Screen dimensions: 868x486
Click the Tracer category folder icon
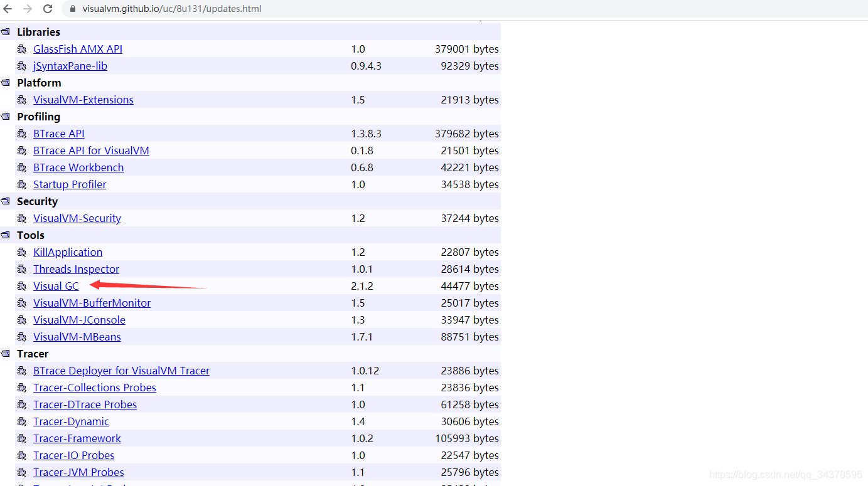pyautogui.click(x=6, y=354)
